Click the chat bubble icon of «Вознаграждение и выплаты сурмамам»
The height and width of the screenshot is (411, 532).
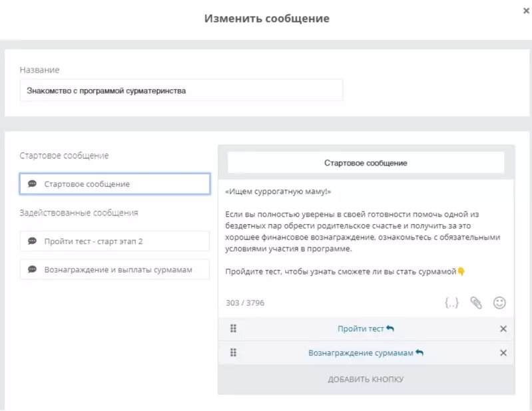tap(32, 269)
